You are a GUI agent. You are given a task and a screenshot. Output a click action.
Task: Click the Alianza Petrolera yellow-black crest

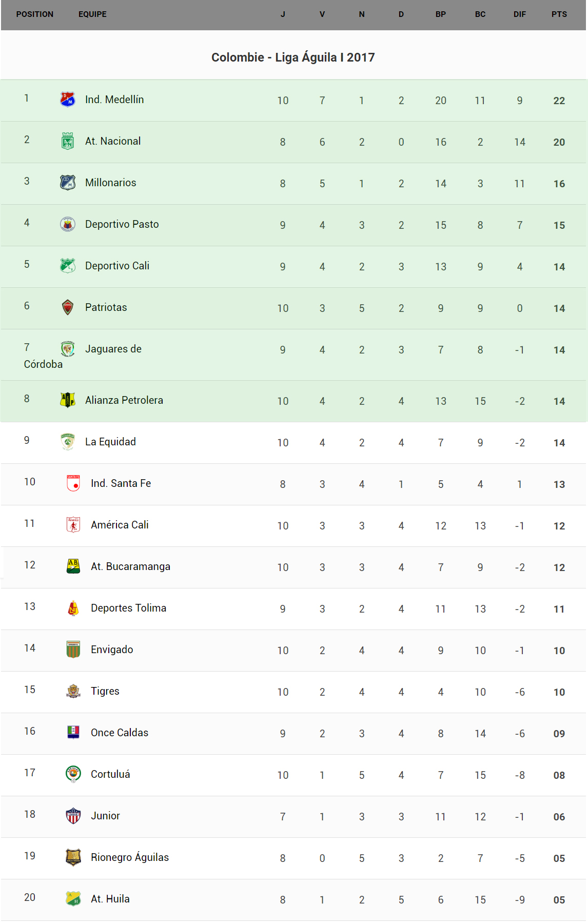[x=68, y=400]
